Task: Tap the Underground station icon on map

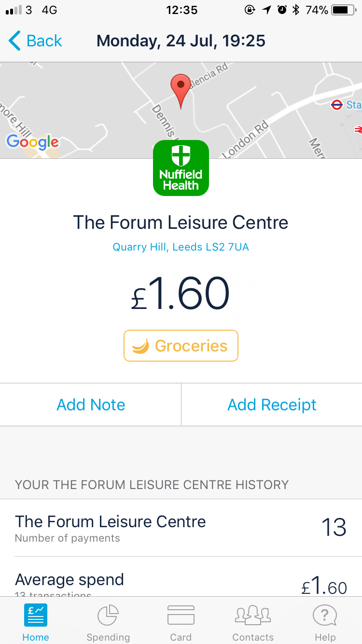Action: point(337,105)
